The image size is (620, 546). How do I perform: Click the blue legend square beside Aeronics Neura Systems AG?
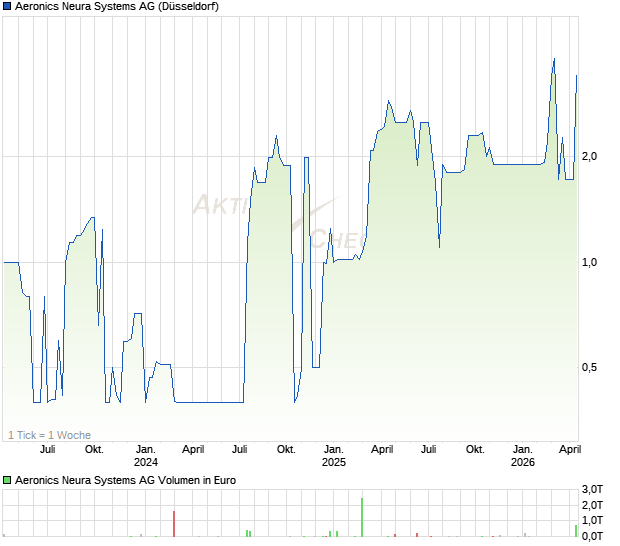click(x=7, y=6)
